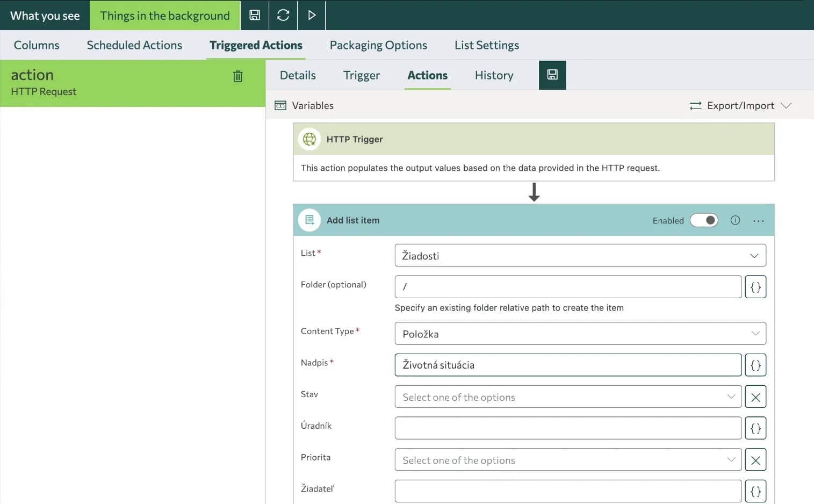Open the Scheduled Actions tab
The image size is (814, 504).
coord(134,45)
